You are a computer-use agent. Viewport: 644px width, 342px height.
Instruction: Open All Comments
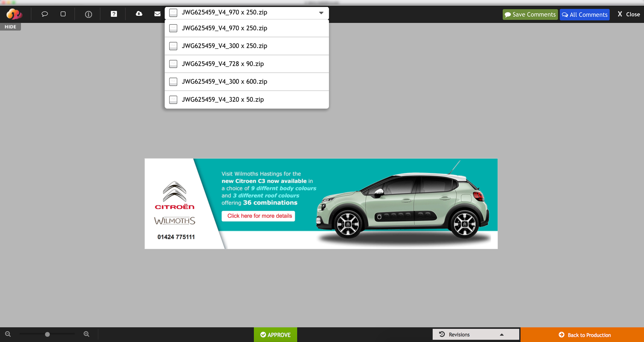584,14
